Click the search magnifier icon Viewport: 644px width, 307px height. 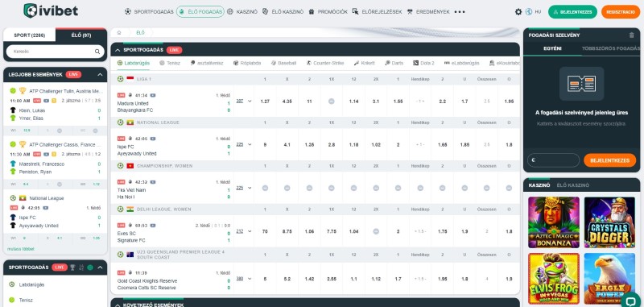pyautogui.click(x=97, y=52)
